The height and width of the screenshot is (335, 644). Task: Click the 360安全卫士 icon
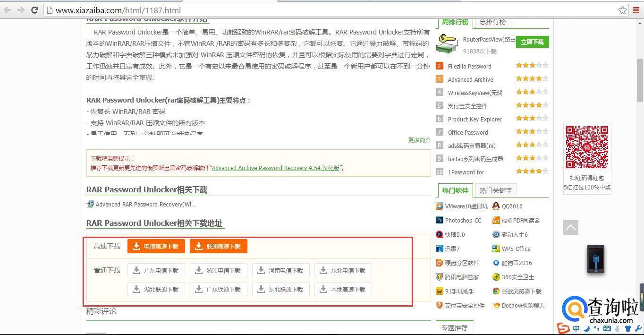[496, 277]
